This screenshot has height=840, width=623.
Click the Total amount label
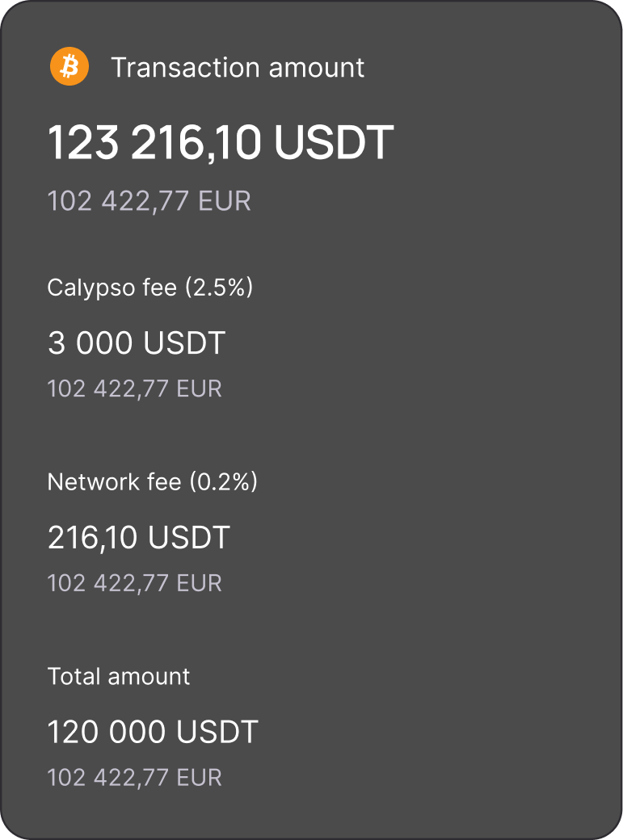tap(119, 676)
